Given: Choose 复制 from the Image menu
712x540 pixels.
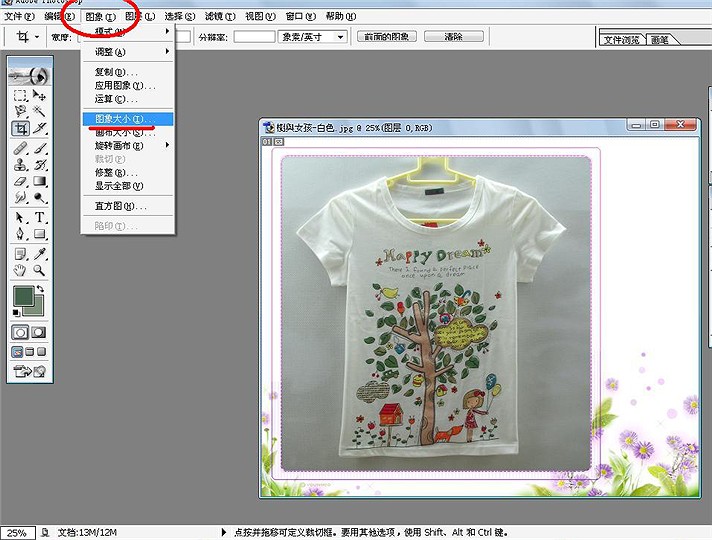Looking at the screenshot, I should [x=128, y=72].
